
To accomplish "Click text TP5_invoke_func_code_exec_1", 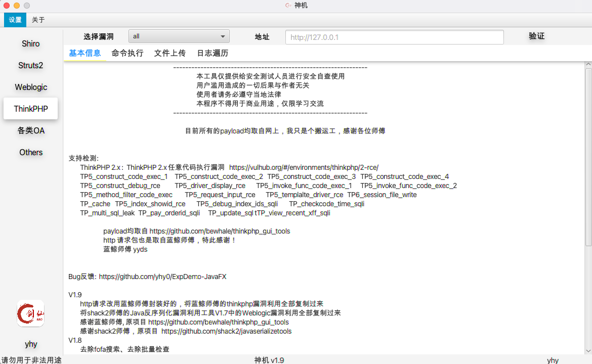I will (304, 186).
